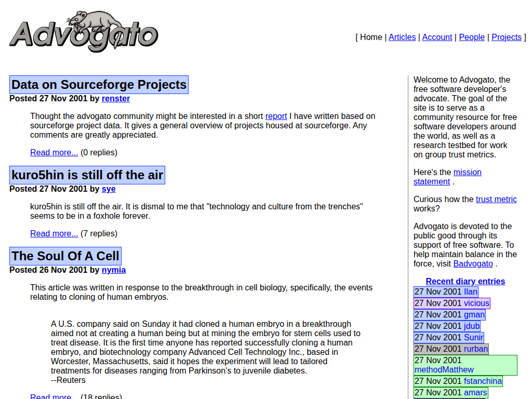Click 'Posted 26 Nov 2001 by' text
The height and width of the screenshot is (399, 532).
pyautogui.click(x=54, y=270)
